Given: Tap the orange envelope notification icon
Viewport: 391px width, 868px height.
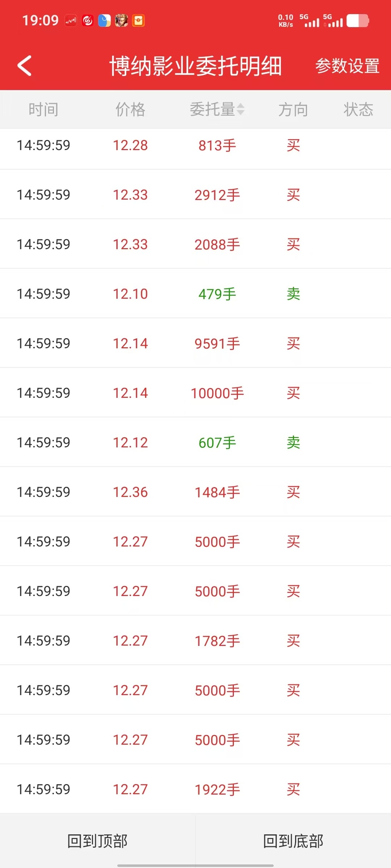Looking at the screenshot, I should (x=138, y=21).
